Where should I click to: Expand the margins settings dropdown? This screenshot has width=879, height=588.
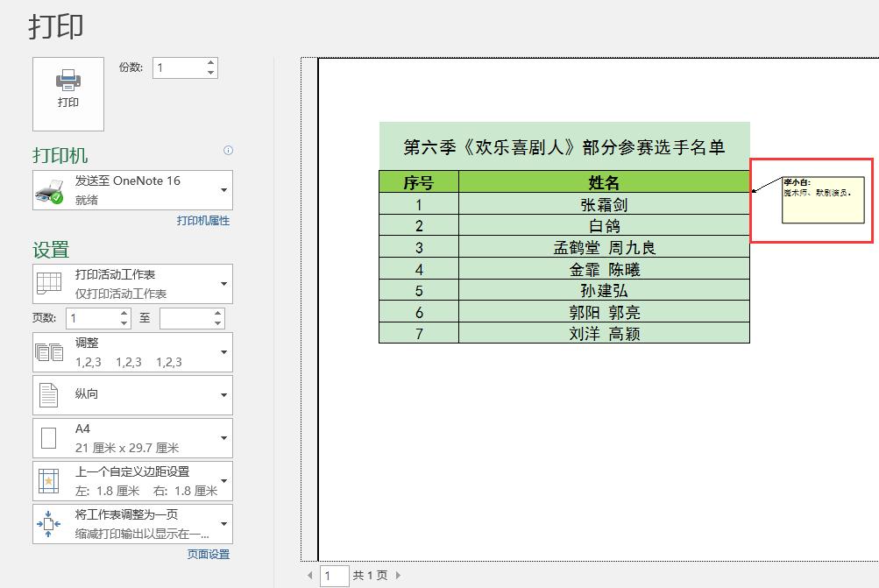tap(223, 480)
